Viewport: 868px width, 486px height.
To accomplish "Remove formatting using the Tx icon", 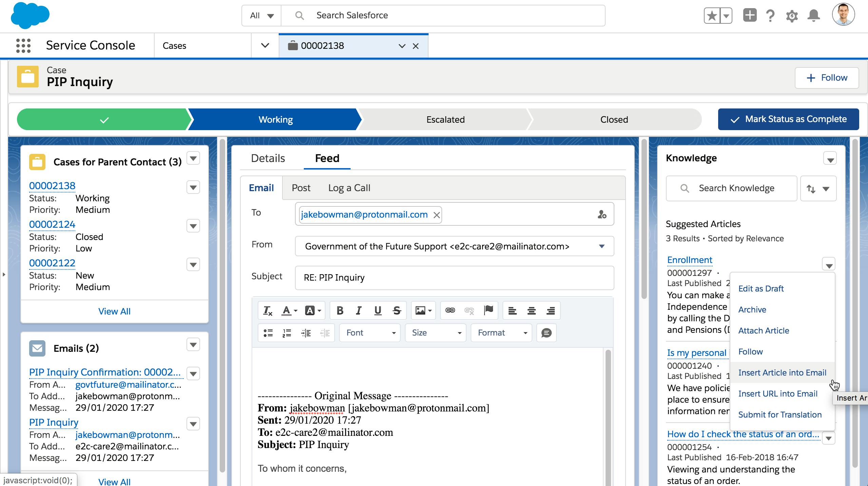I will coord(268,310).
